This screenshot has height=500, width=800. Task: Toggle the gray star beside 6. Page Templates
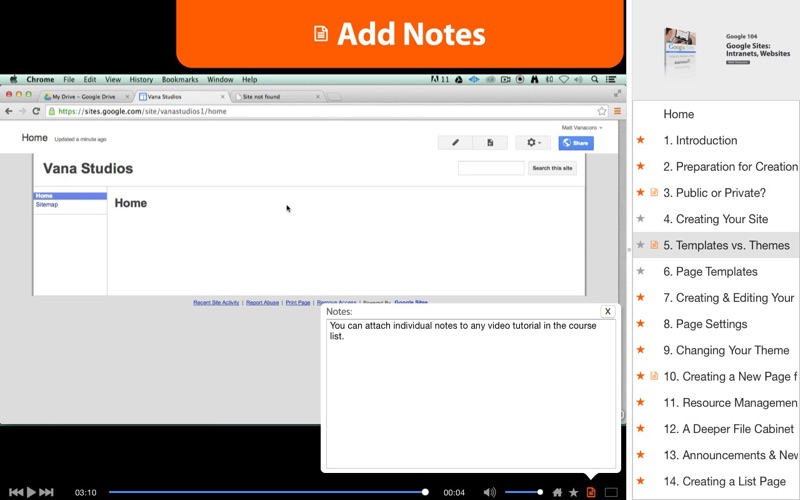click(641, 271)
